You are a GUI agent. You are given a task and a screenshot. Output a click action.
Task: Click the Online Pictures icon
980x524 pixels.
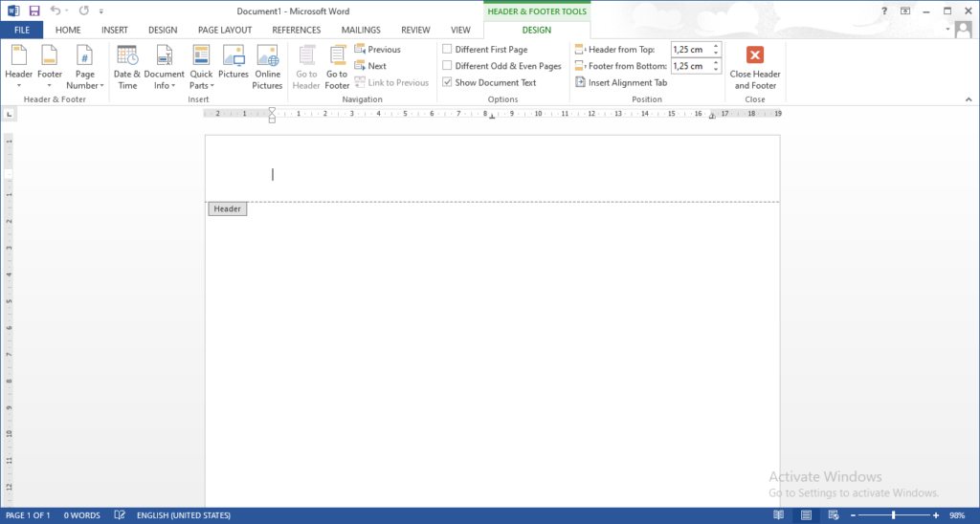pyautogui.click(x=267, y=56)
